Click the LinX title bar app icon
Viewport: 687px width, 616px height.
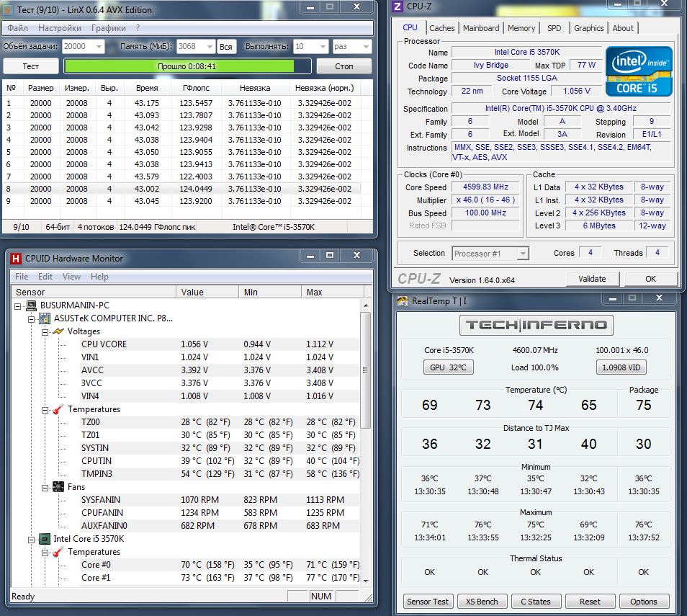click(x=8, y=9)
